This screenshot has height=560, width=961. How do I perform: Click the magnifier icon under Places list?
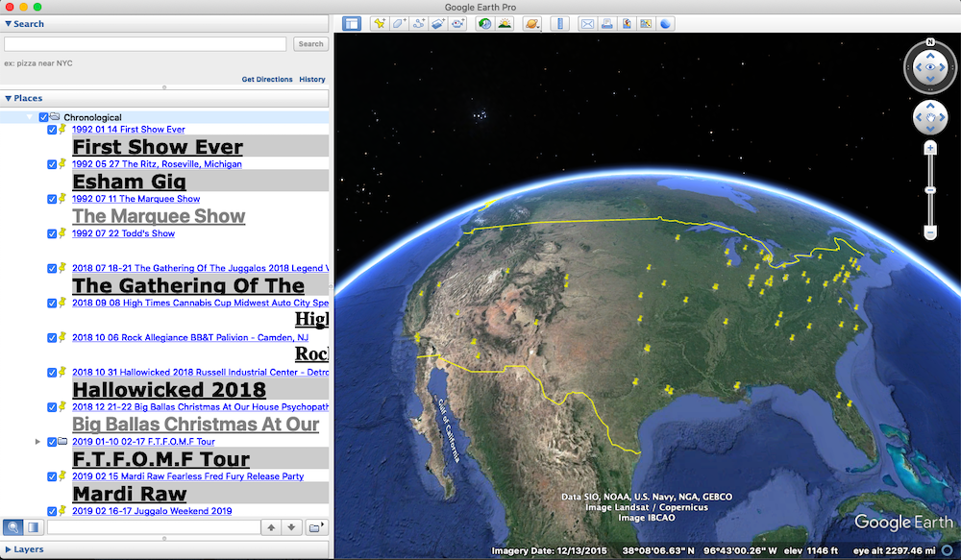coord(12,527)
